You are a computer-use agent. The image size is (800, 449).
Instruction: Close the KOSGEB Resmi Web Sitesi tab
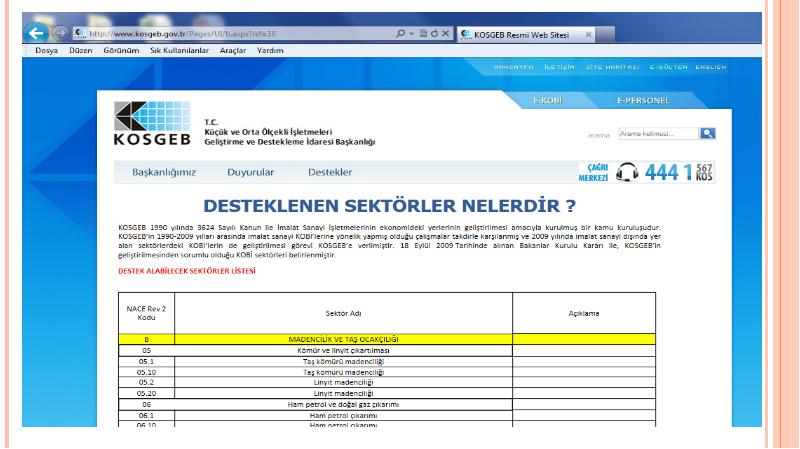(x=588, y=35)
